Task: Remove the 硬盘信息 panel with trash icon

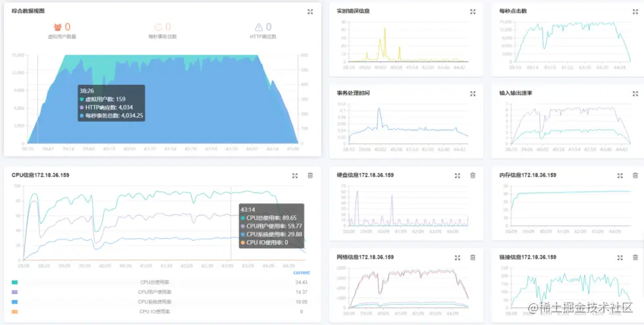Action: 472,176
